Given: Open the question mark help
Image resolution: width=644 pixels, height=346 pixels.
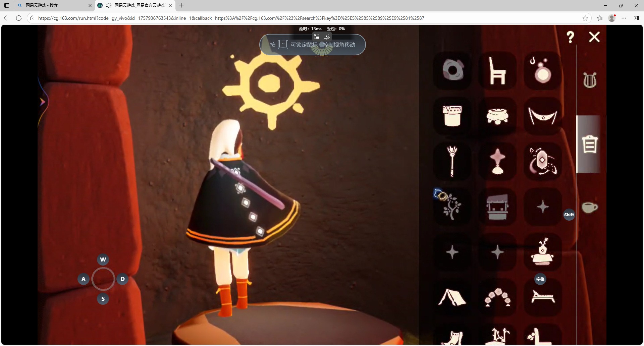Looking at the screenshot, I should (570, 37).
